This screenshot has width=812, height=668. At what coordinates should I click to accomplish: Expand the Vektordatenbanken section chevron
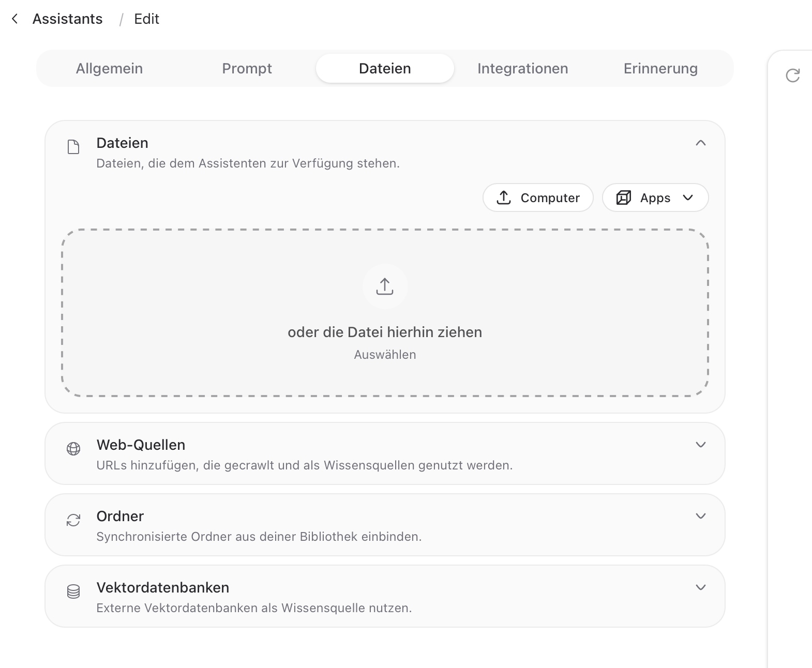pyautogui.click(x=701, y=588)
